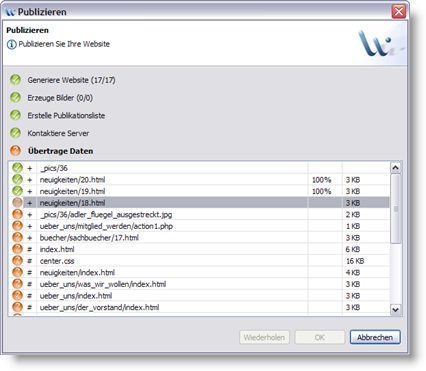The height and width of the screenshot is (371, 426).
Task: Click the 100% progress value of neuigkeiten/20.html
Action: pos(322,180)
